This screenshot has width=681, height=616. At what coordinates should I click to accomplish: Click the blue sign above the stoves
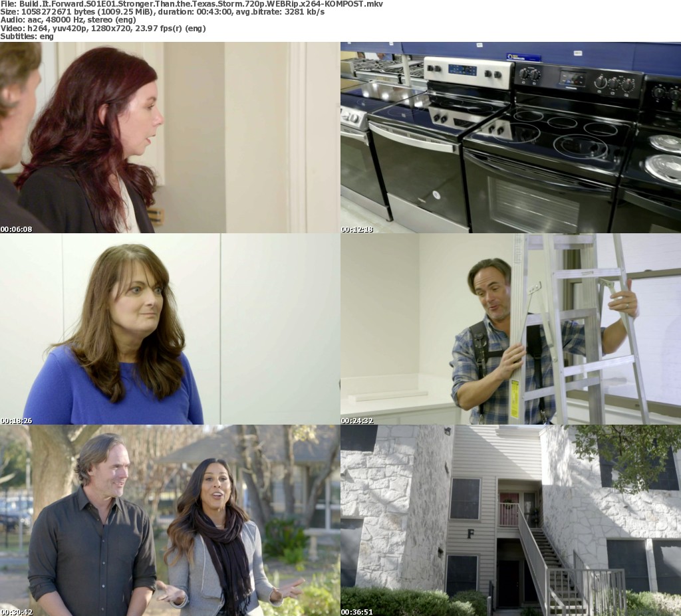tap(523, 57)
